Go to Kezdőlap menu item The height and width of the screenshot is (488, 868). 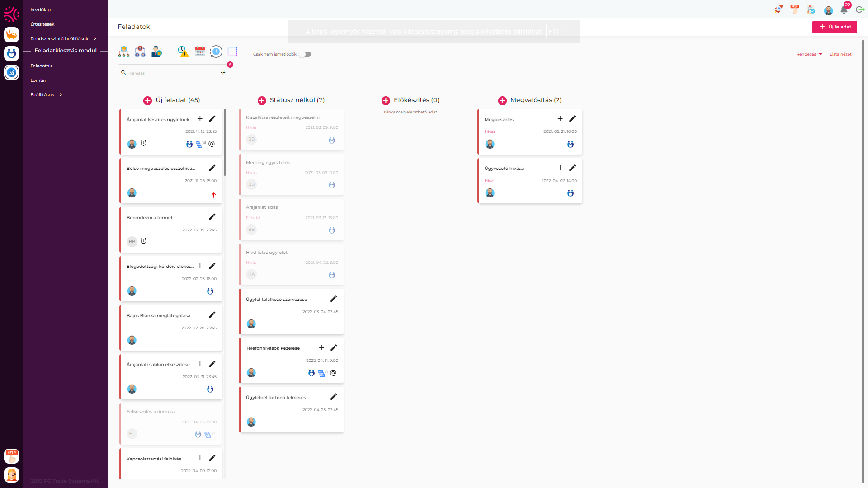(x=41, y=10)
